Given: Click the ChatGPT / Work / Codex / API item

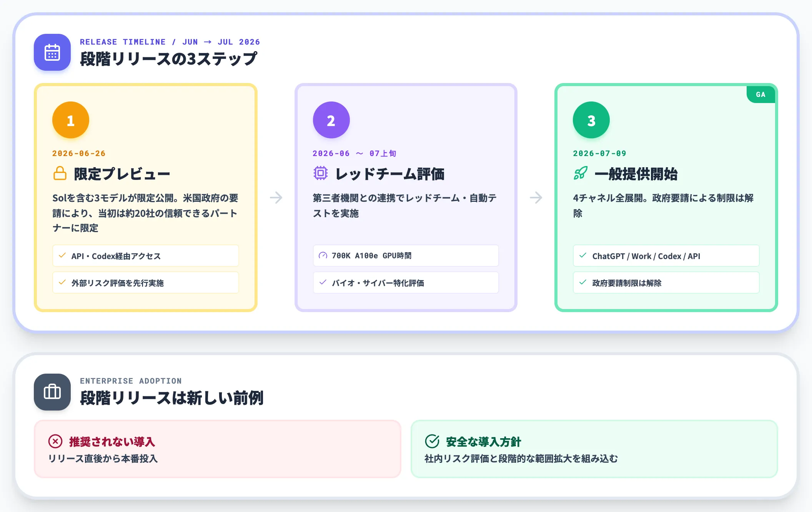Looking at the screenshot, I should [x=666, y=256].
